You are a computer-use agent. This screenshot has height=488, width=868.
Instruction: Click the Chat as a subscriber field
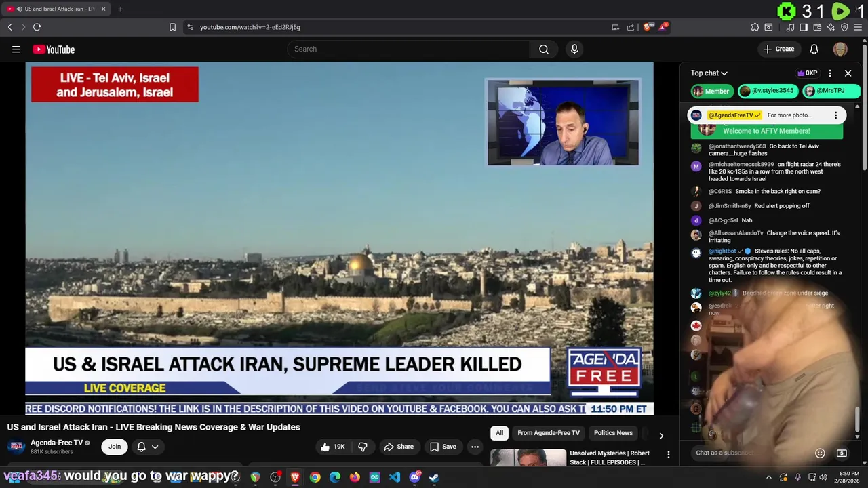pos(749,453)
